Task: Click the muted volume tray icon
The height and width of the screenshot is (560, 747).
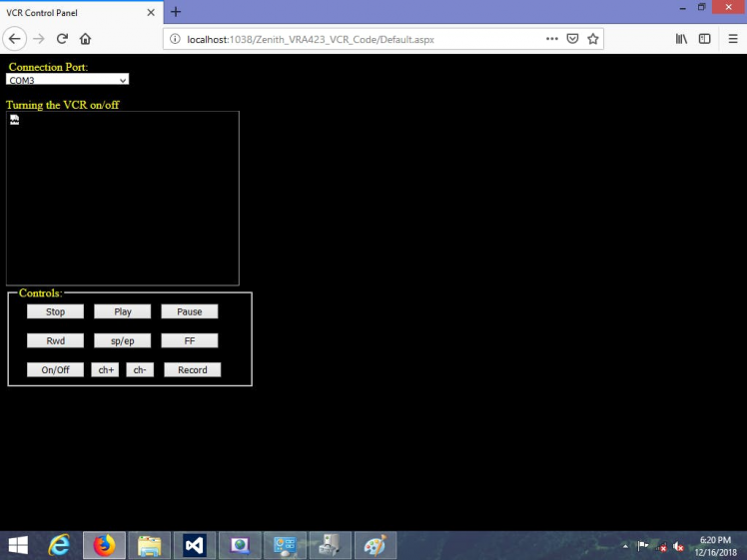Action: pos(678,546)
